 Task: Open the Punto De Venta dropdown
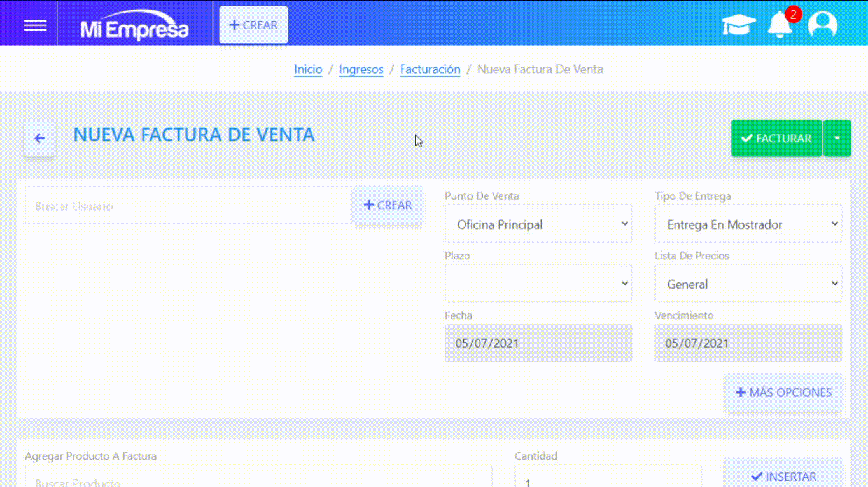point(538,224)
